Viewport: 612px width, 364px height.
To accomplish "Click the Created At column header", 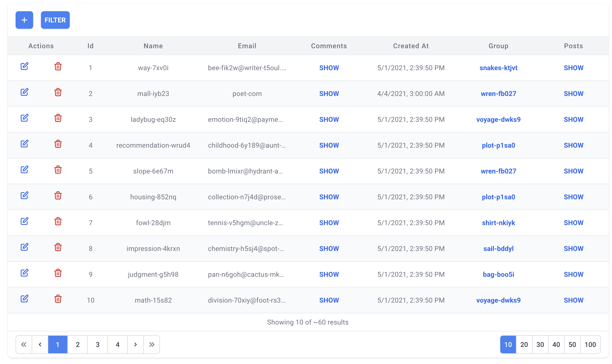I will pos(411,46).
